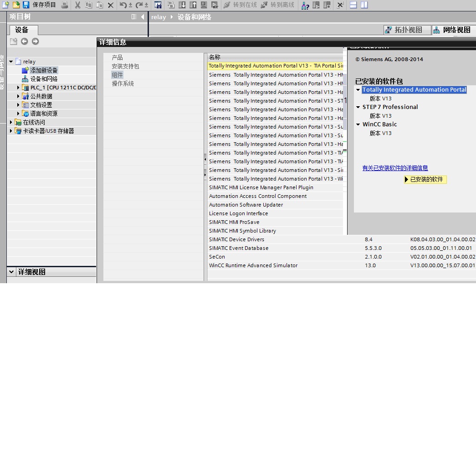Click the Download to device icon
The height and width of the screenshot is (456, 476).
click(x=182, y=5)
